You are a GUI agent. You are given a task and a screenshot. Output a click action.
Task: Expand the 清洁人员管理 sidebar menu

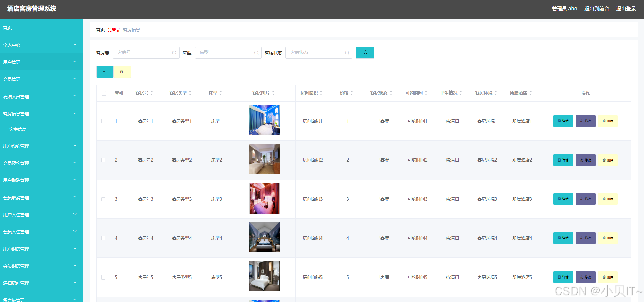pyautogui.click(x=41, y=97)
